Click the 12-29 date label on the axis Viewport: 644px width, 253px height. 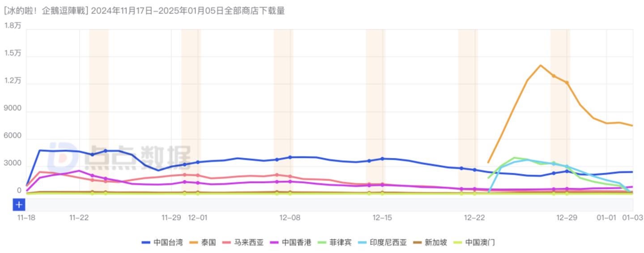click(x=567, y=218)
